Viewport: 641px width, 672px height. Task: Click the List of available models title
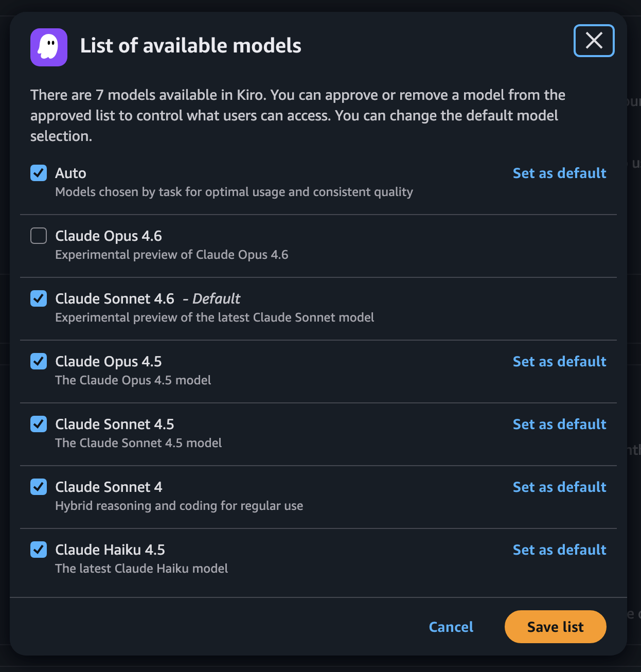pyautogui.click(x=190, y=46)
